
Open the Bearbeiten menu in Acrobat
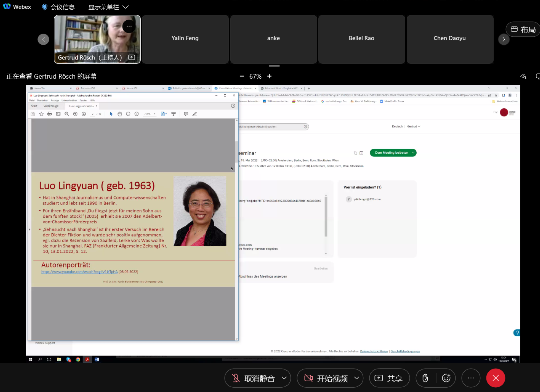(43, 100)
